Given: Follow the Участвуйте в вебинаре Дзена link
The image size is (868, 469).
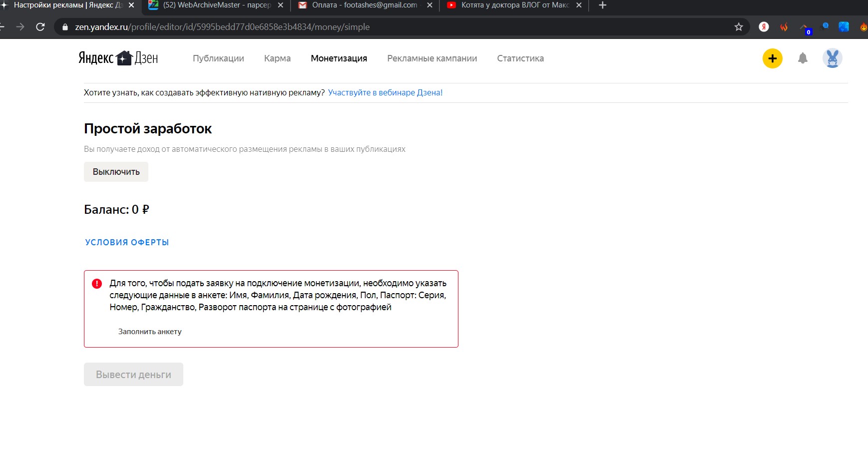Looking at the screenshot, I should pyautogui.click(x=385, y=92).
